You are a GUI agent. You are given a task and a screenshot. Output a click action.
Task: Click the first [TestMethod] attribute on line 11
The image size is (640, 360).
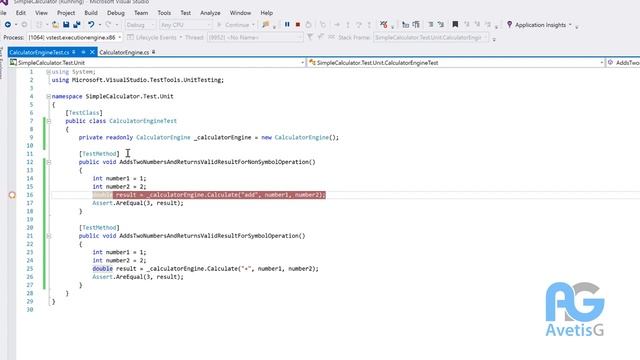tap(99, 154)
